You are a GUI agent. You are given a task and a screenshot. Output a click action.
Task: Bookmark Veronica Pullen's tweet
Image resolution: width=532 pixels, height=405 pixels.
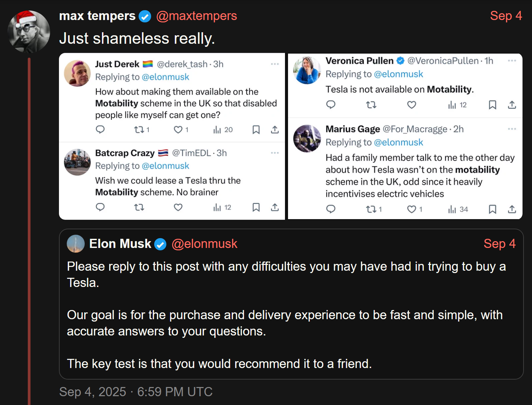[492, 105]
